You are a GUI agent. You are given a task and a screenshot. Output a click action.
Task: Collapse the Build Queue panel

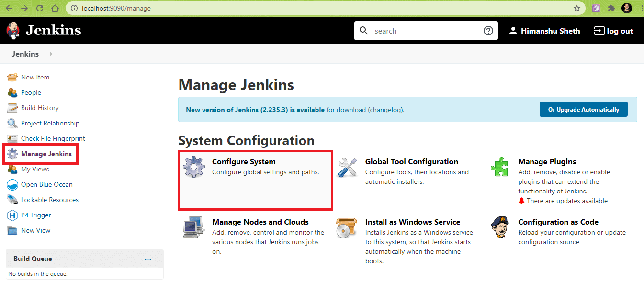point(148,259)
